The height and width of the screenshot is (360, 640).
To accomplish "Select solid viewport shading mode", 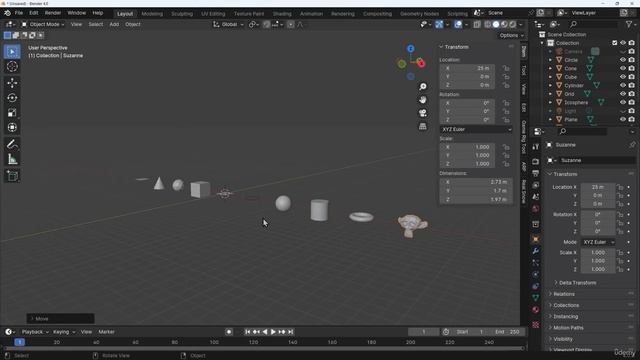I will [x=496, y=24].
